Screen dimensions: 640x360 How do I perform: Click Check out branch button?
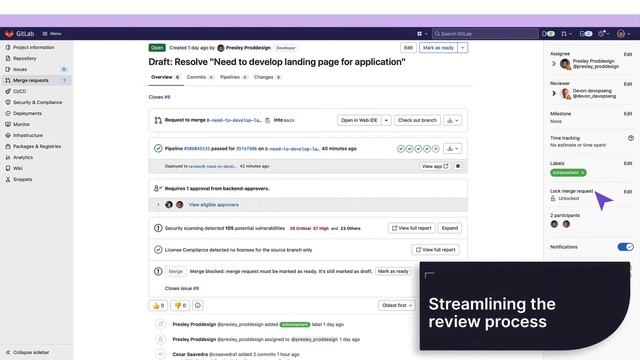click(x=417, y=120)
